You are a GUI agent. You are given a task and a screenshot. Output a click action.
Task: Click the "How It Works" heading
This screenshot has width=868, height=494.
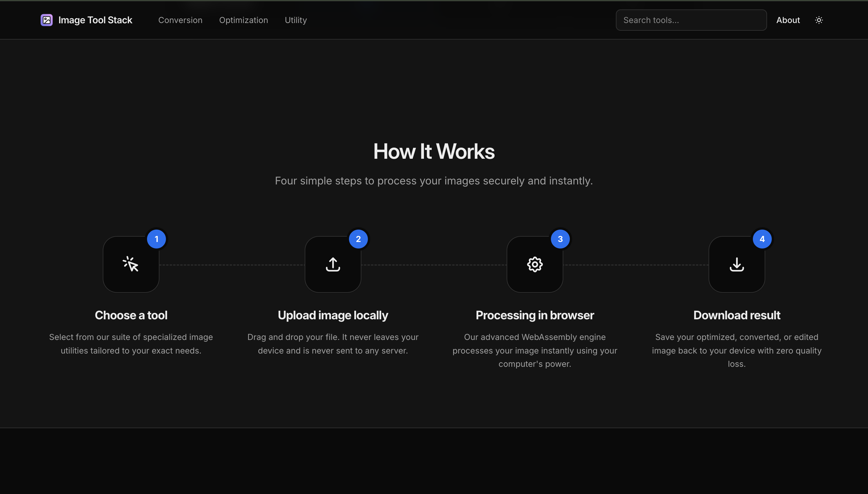tap(434, 151)
